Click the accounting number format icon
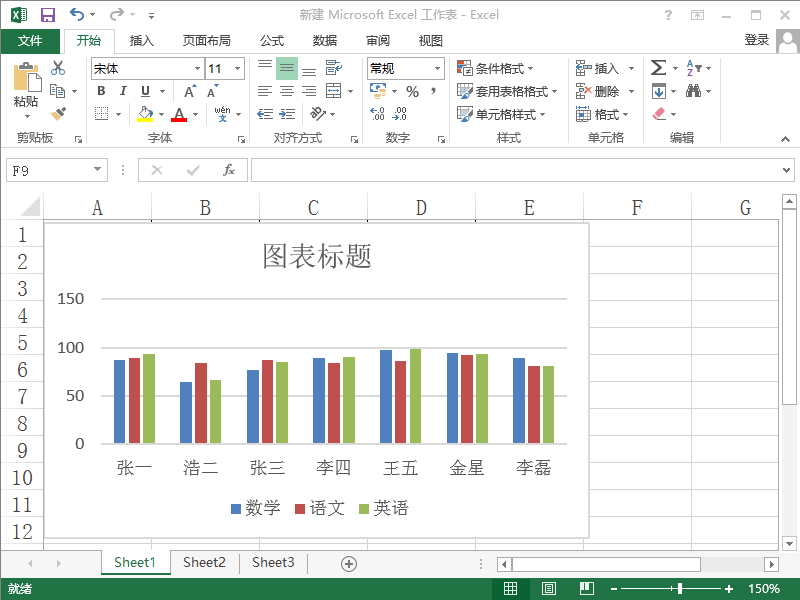This screenshot has width=800, height=600. pos(378,91)
